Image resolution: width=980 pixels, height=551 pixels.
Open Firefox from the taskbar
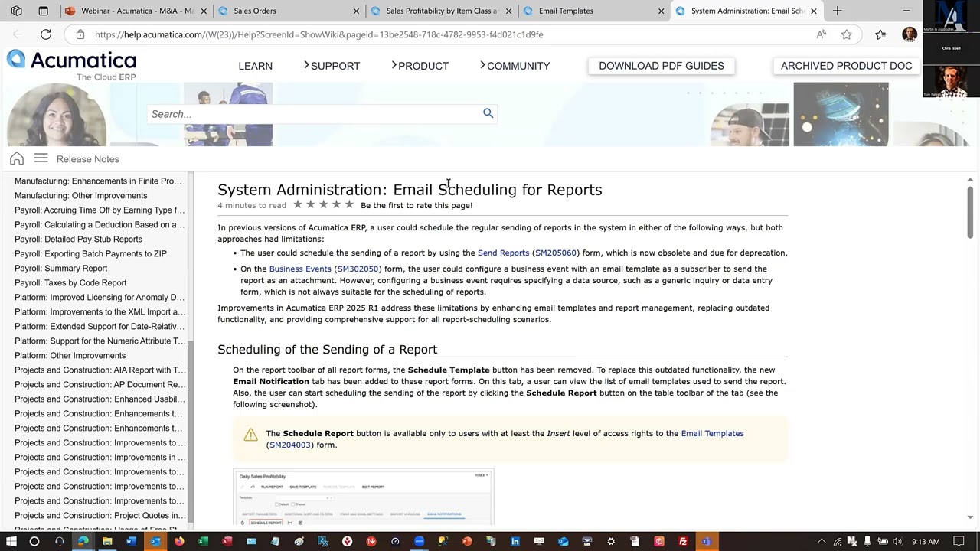(179, 542)
